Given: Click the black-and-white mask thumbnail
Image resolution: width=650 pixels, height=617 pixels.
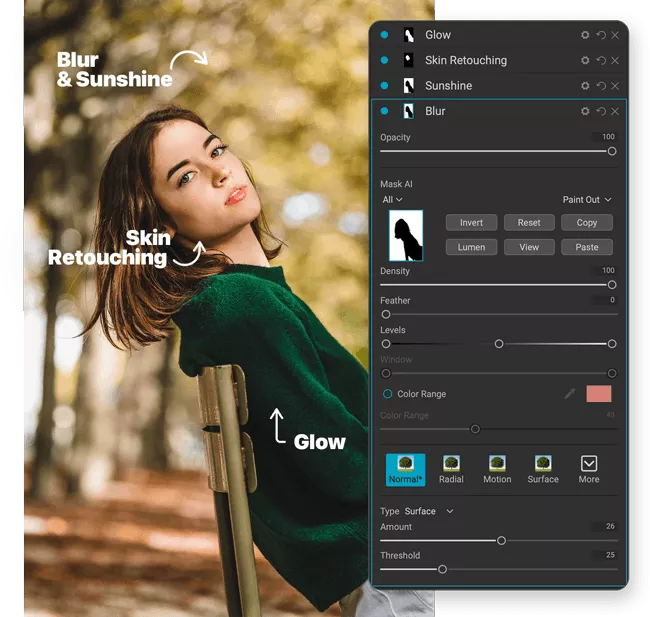Looking at the screenshot, I should point(405,236).
